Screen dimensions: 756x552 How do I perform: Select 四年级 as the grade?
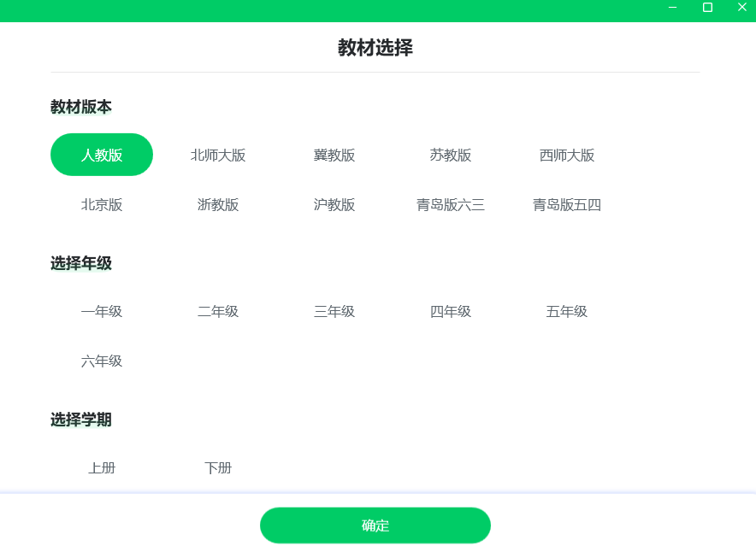[450, 311]
